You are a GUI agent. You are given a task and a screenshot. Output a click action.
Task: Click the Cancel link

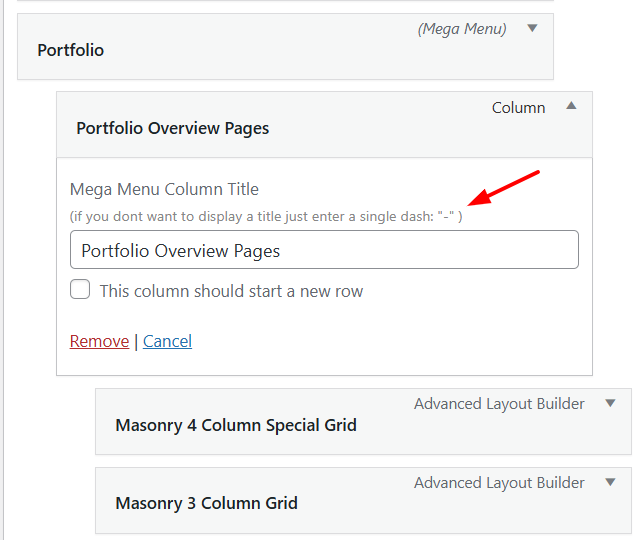(167, 341)
